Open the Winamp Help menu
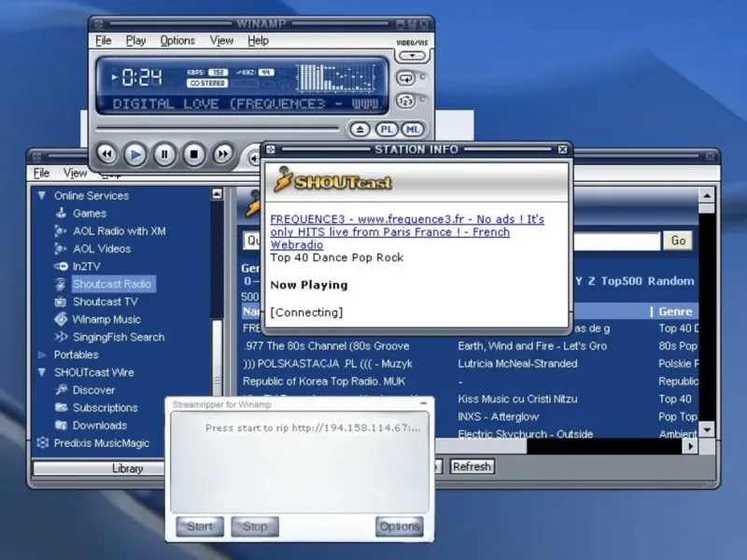The width and height of the screenshot is (747, 560). pos(259,41)
